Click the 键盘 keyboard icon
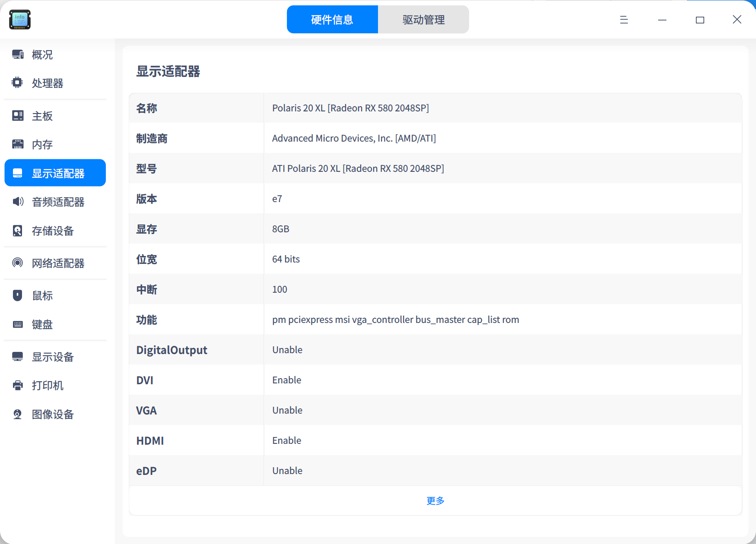 (x=18, y=324)
